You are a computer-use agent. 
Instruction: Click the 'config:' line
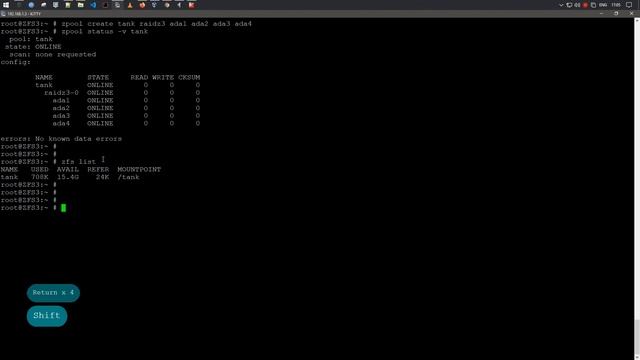coord(16,62)
